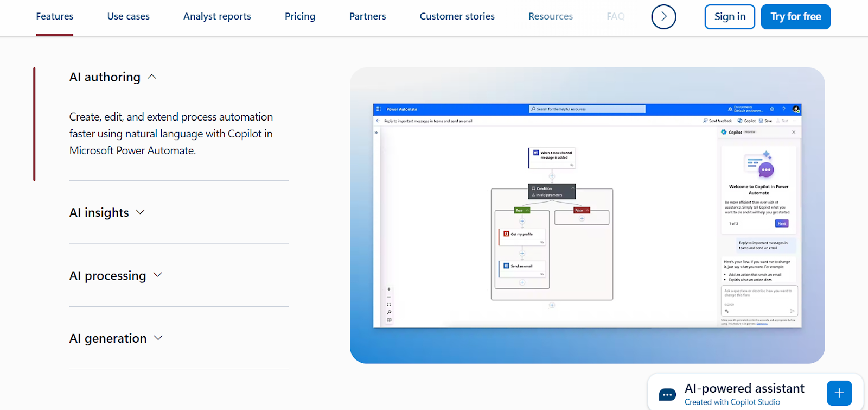Click the circular next-arrow nav button
The image size is (868, 410).
[x=663, y=17]
